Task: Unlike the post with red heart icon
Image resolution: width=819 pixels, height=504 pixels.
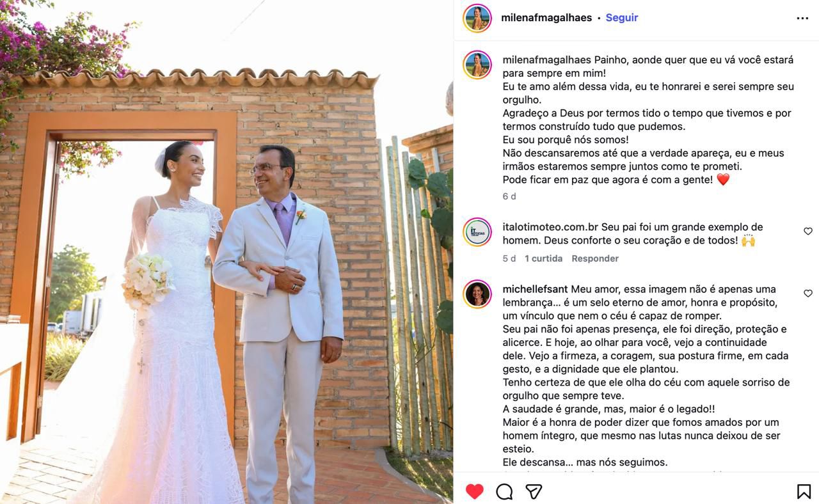Action: point(474,491)
